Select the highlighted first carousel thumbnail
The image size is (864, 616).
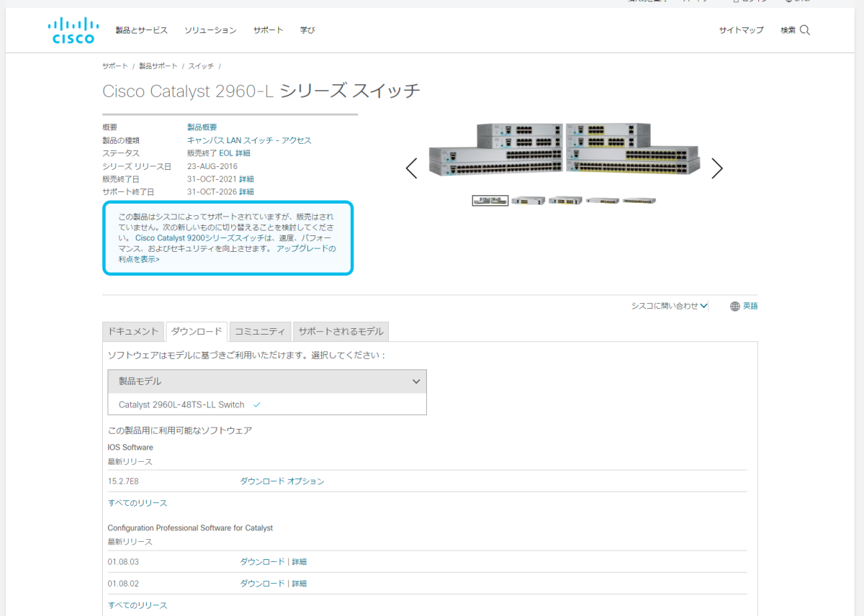(x=490, y=201)
